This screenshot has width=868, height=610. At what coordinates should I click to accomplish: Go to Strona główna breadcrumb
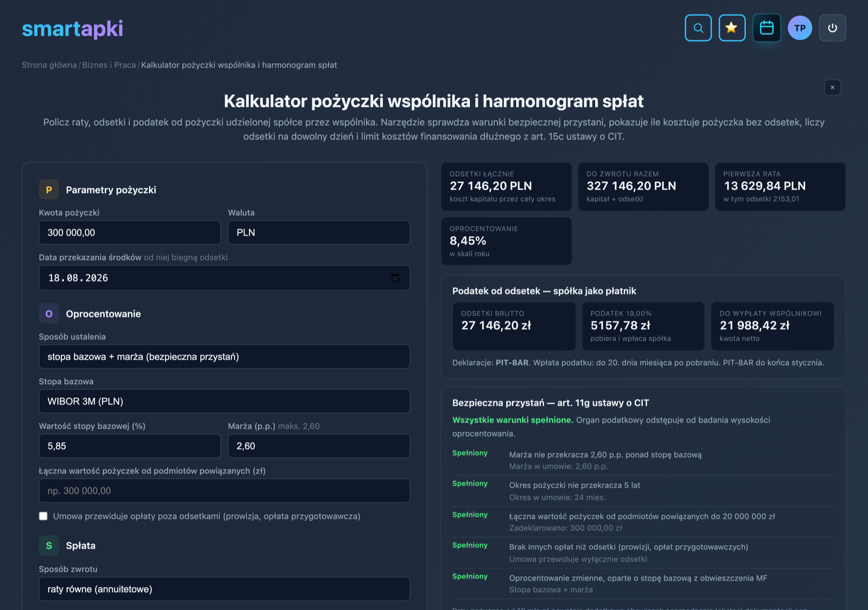tap(49, 65)
